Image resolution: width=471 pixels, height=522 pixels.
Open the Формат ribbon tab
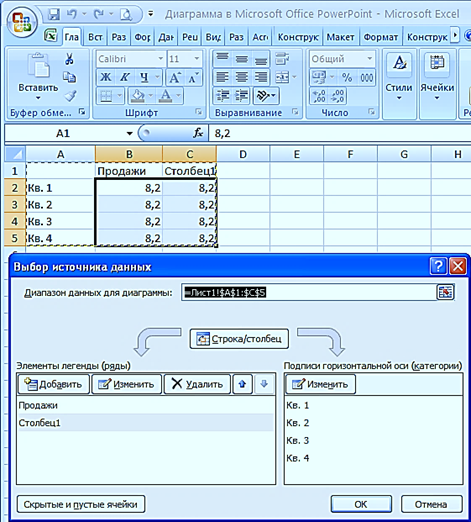click(380, 37)
